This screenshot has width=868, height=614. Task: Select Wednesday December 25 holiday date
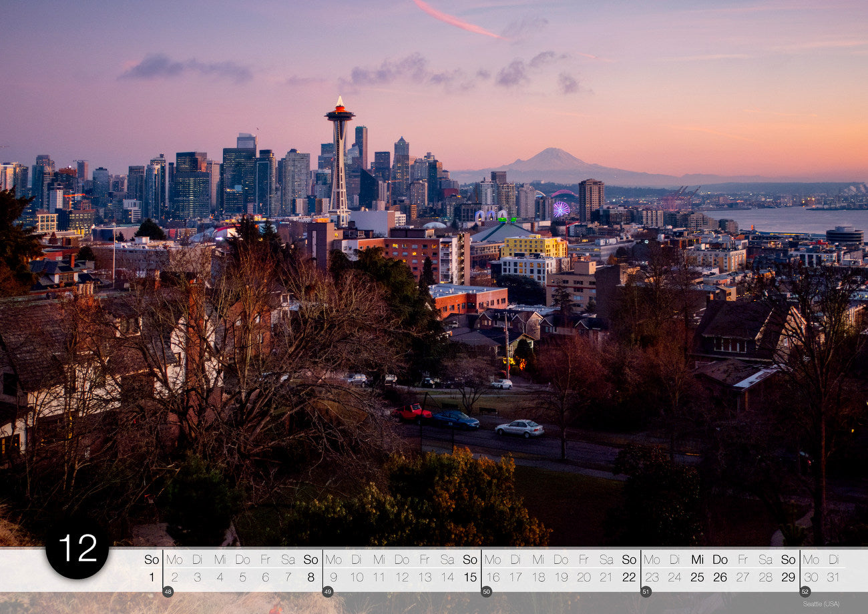point(697,577)
